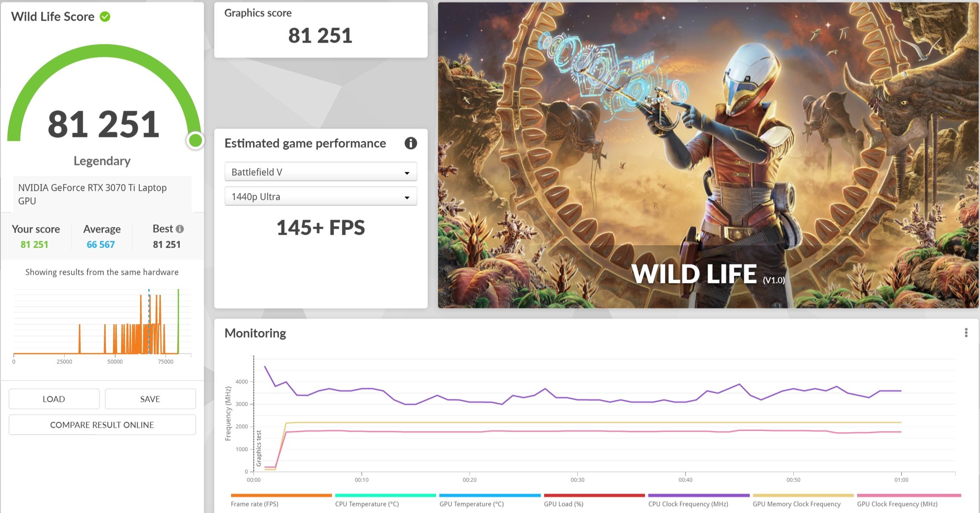Click the green your-score bar in histogram
This screenshot has height=513, width=980.
(178, 321)
